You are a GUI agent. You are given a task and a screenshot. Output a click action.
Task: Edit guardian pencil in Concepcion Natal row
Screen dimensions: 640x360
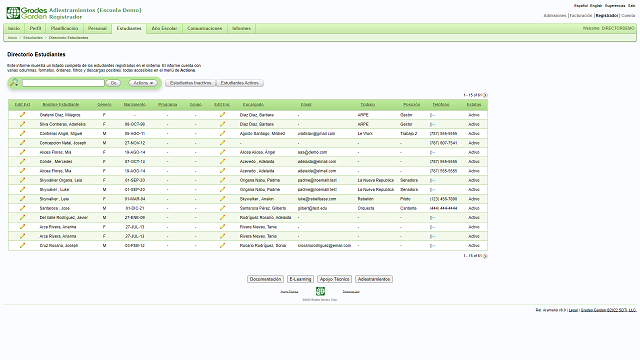[x=222, y=143]
